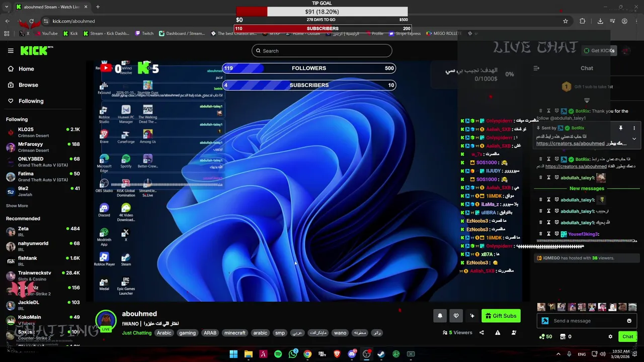Screen dimensions: 644x362
Task: Select the abouhmed Stream browser tab
Action: click(x=51, y=7)
